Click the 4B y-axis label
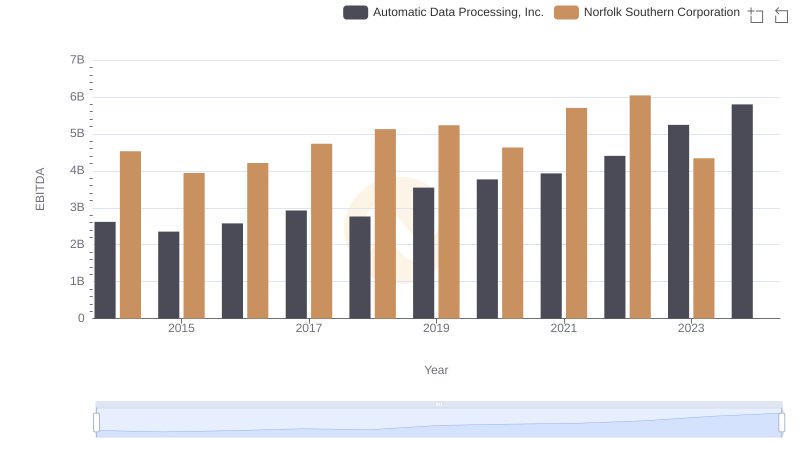This screenshot has width=800, height=461. point(78,170)
